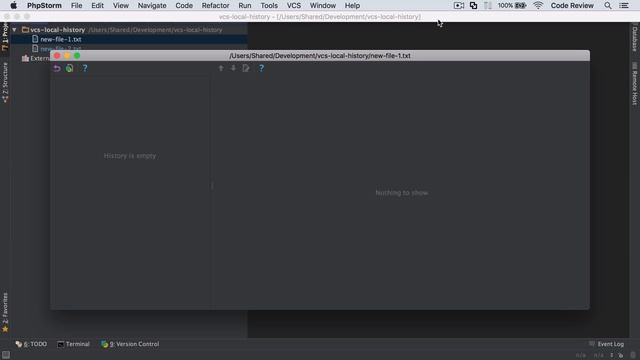640x360 pixels.
Task: Open the Apple menu
Action: point(13,6)
